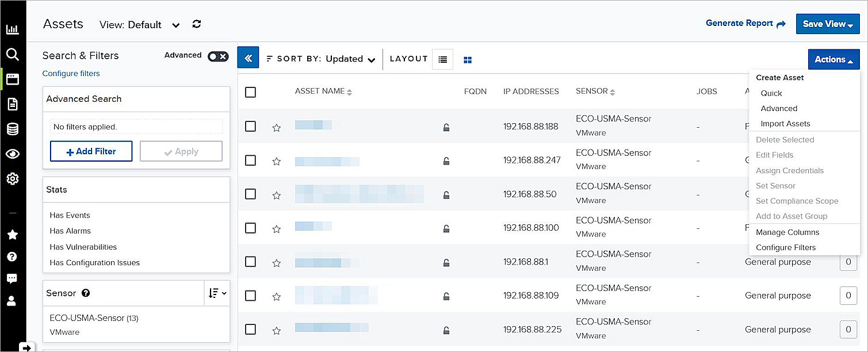Viewport: 868px width, 352px height.
Task: Select Import Assets from the Actions menu
Action: click(x=785, y=123)
